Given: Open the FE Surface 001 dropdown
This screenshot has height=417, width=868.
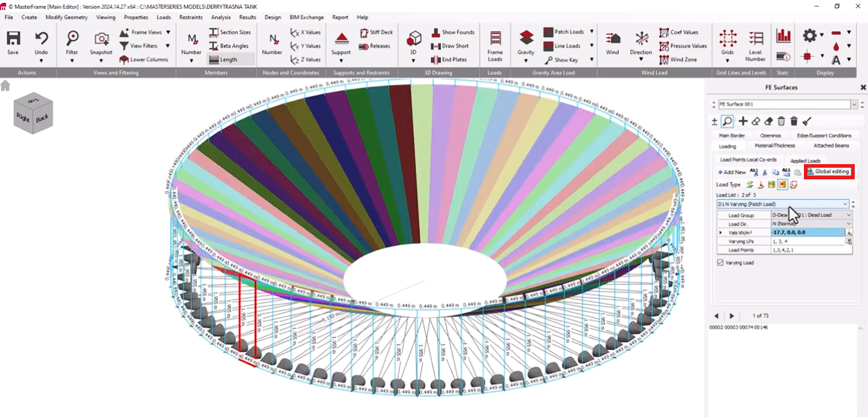Looking at the screenshot, I should [854, 105].
